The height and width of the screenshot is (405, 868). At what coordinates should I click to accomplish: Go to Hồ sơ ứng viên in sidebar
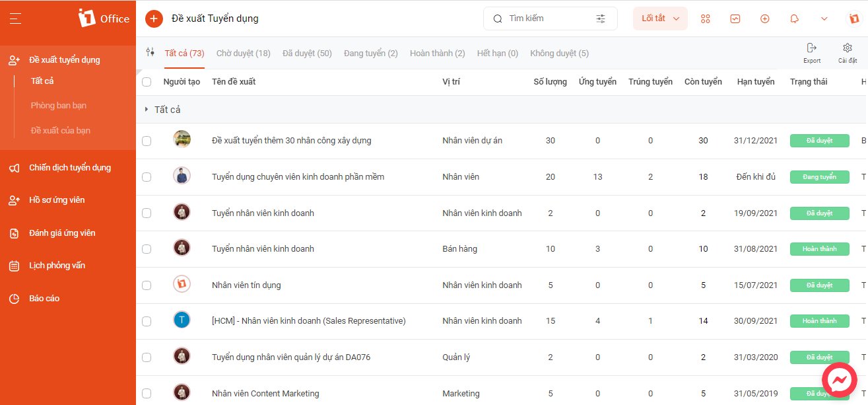(57, 200)
